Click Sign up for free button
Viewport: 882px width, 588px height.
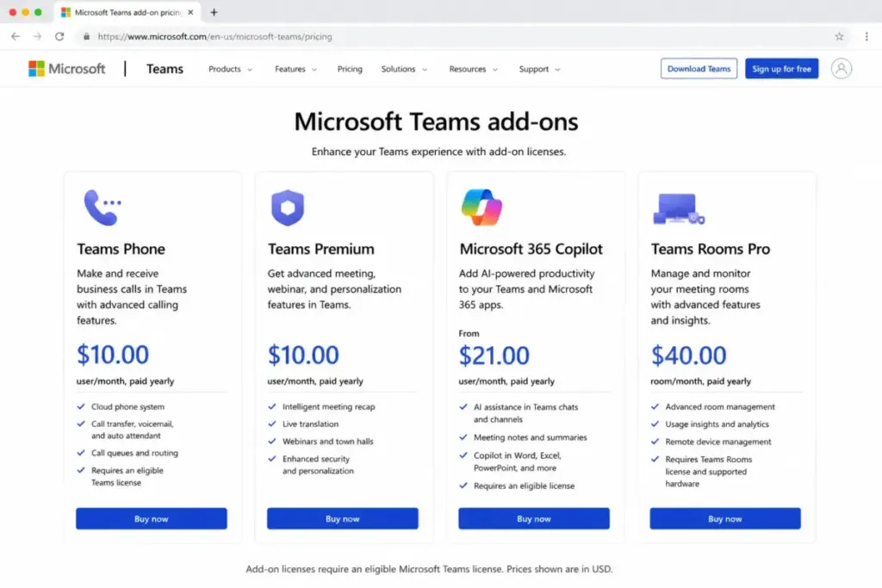pyautogui.click(x=781, y=69)
